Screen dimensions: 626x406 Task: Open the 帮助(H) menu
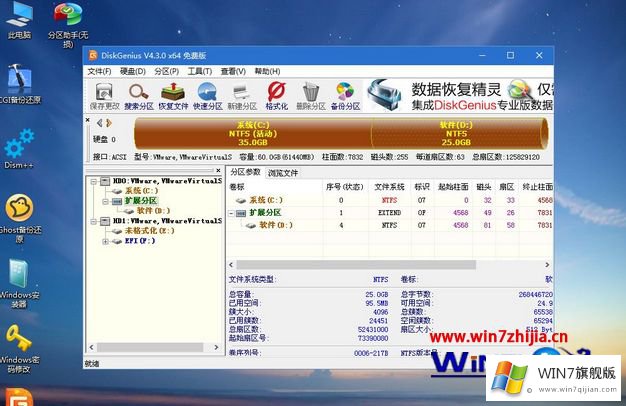click(x=267, y=71)
